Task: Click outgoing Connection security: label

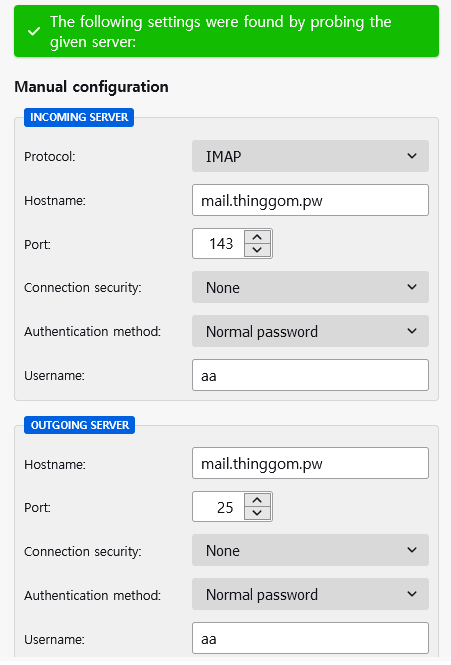Action: [83, 551]
